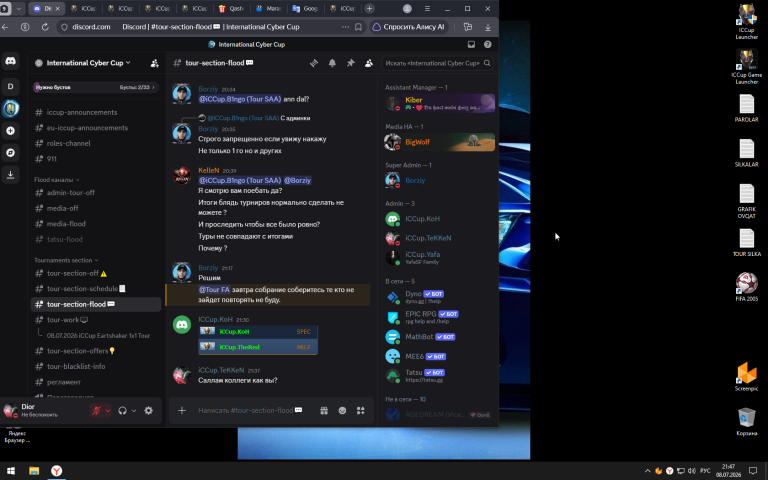The image size is (768, 480).
Task: Open the threads icon in channel header
Action: coord(314,63)
